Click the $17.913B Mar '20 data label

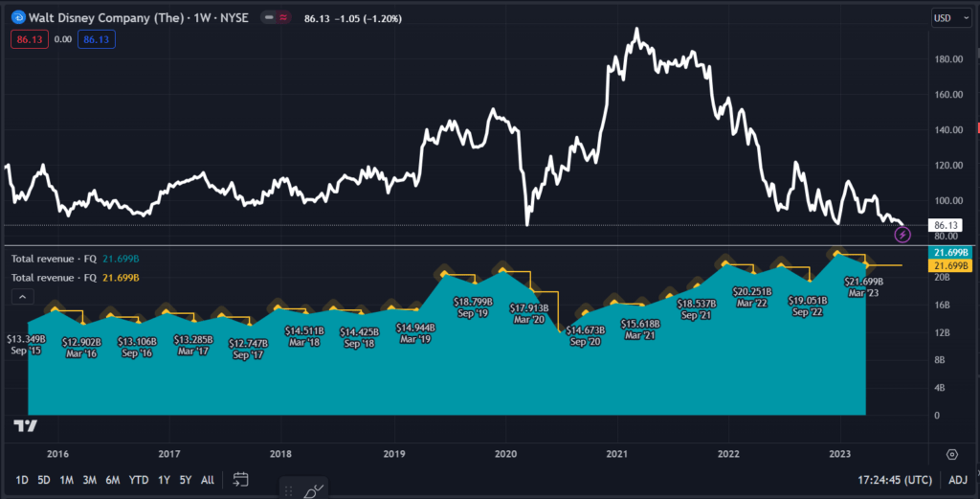[x=529, y=314]
